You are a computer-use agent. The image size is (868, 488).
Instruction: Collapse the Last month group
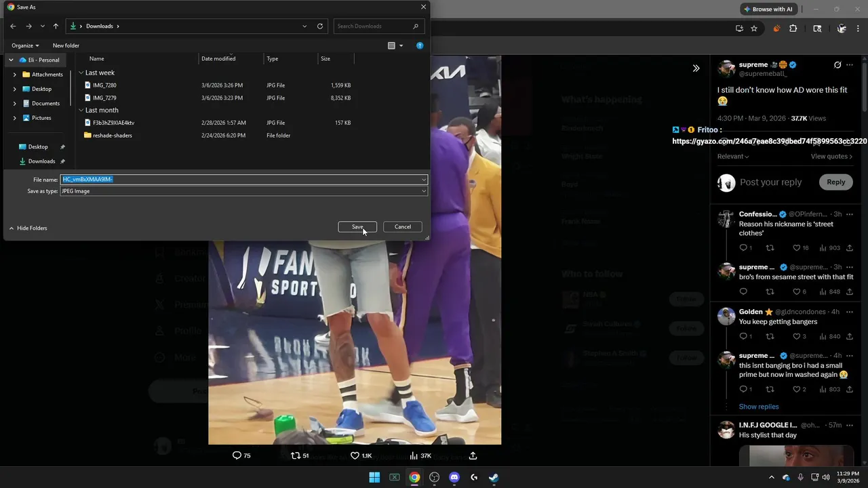(x=81, y=110)
